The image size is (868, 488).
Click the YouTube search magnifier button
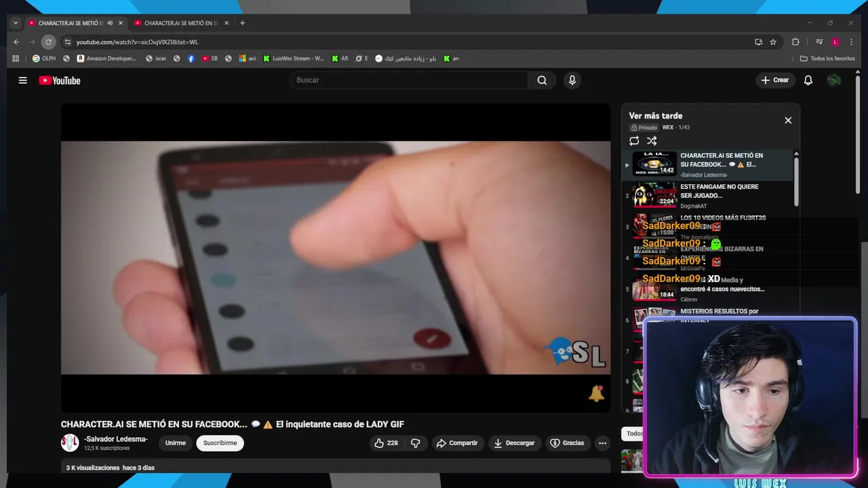[542, 80]
